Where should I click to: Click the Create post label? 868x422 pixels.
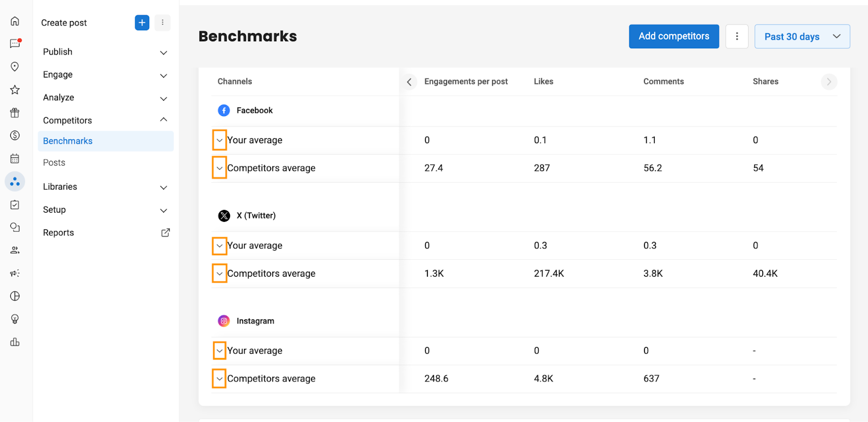click(x=64, y=23)
